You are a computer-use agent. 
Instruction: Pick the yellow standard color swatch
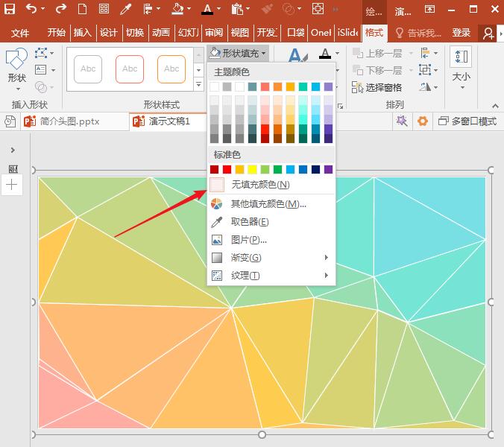252,169
